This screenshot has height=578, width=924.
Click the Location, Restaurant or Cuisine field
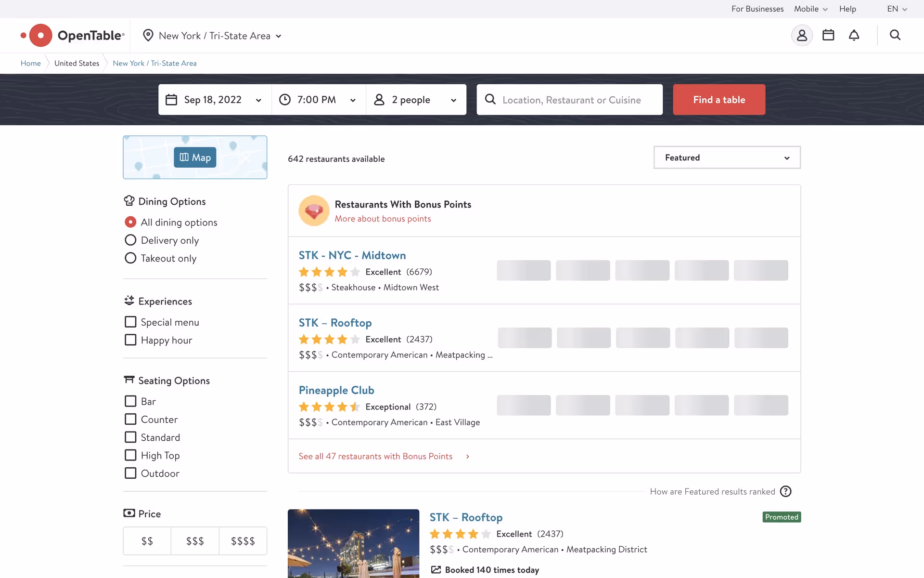pyautogui.click(x=572, y=100)
